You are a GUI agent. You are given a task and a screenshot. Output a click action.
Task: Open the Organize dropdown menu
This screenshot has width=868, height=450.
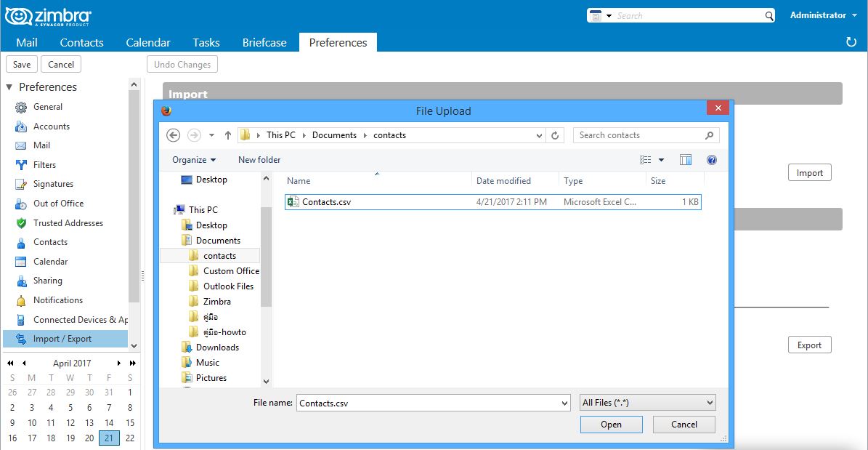pyautogui.click(x=194, y=160)
